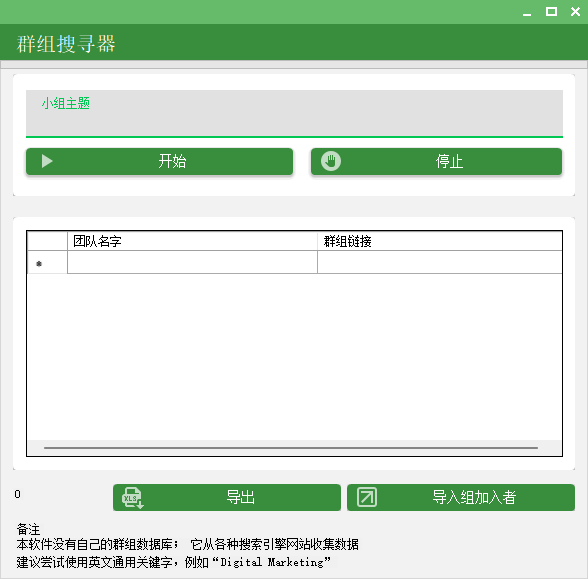588x579 pixels.
Task: Click the table's horizontal scrollbar
Action: click(291, 448)
